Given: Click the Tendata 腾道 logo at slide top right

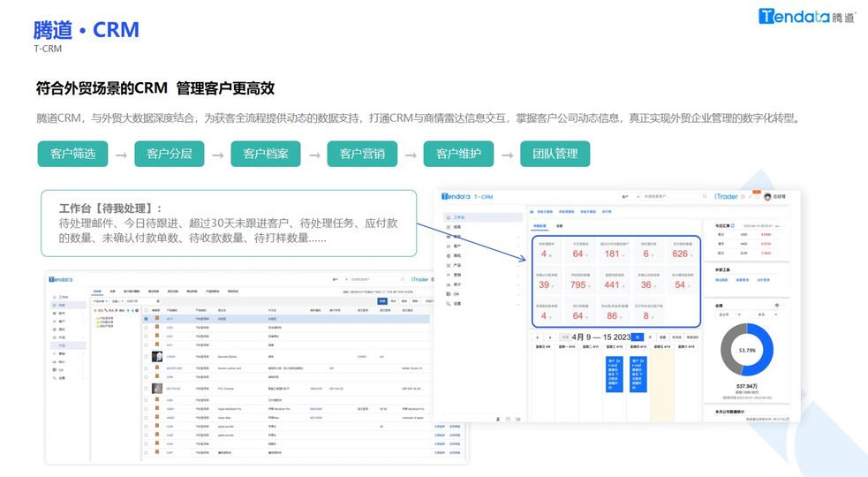Looking at the screenshot, I should pos(806,16).
